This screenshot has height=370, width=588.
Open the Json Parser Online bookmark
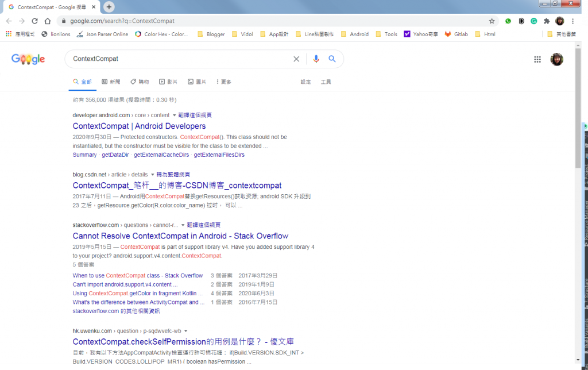102,34
